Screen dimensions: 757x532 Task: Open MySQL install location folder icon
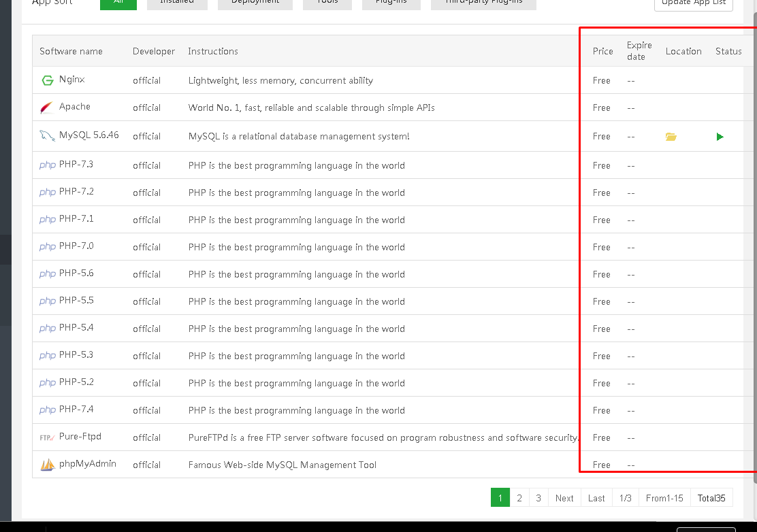point(671,137)
